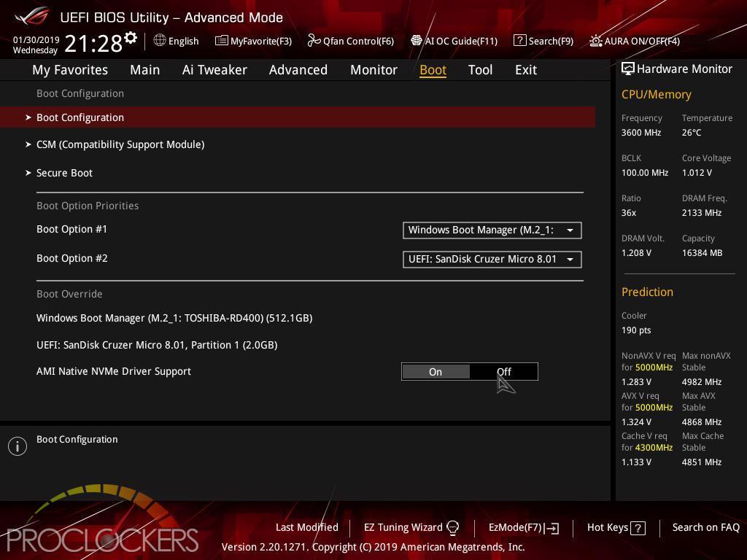
Task: Click the settings gear beside the clock
Action: (x=131, y=38)
